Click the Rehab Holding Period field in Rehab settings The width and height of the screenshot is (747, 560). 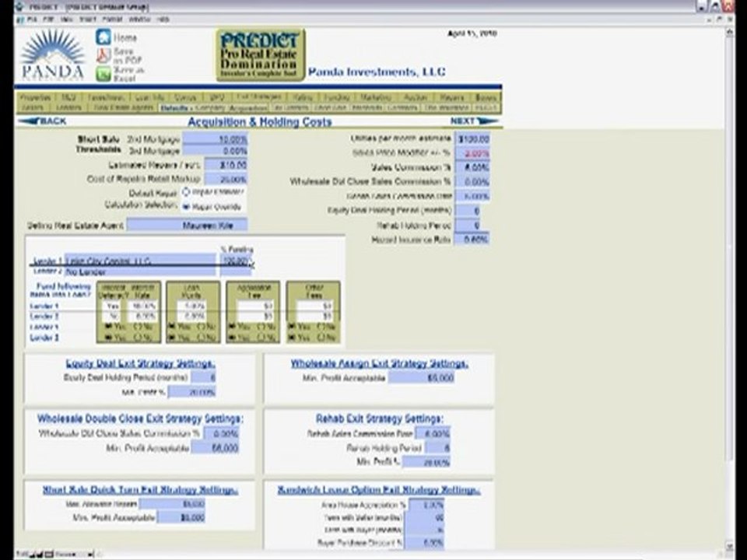coord(437,448)
